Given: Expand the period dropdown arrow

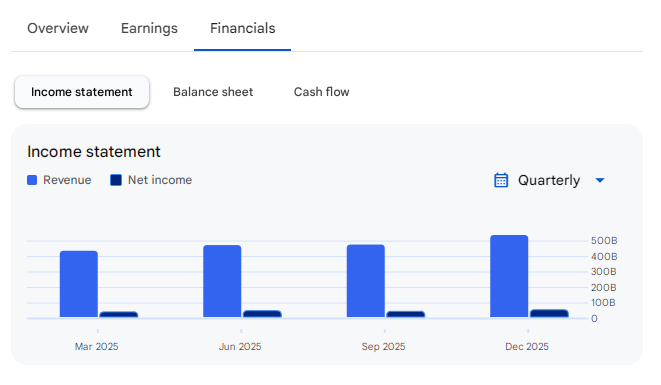Looking at the screenshot, I should tap(599, 180).
